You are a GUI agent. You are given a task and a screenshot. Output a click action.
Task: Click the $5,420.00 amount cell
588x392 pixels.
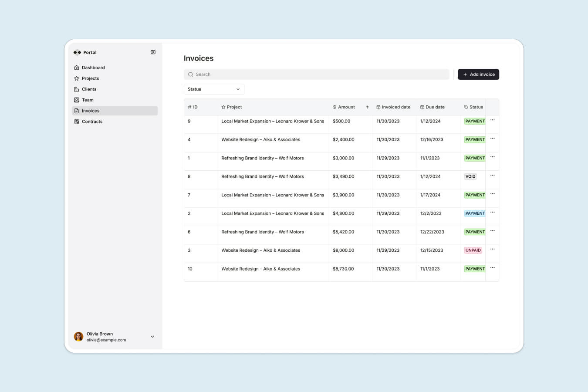[x=344, y=232]
